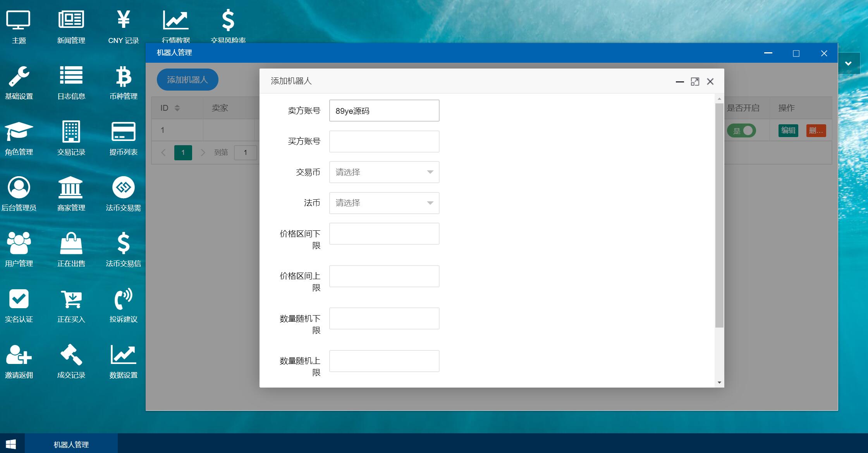Click the chevron dropdown beside 机器人管理 window

click(848, 63)
